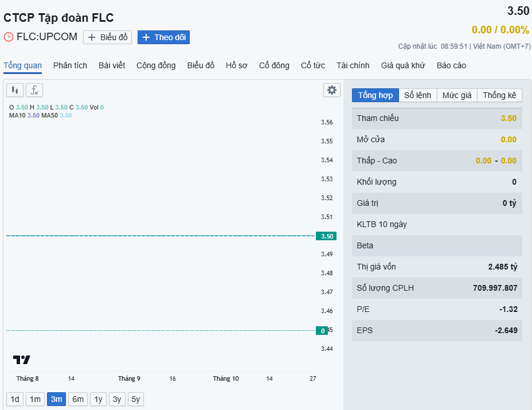The width and height of the screenshot is (532, 410).
Task: Click the P/E value -1.32
Action: coord(508,309)
